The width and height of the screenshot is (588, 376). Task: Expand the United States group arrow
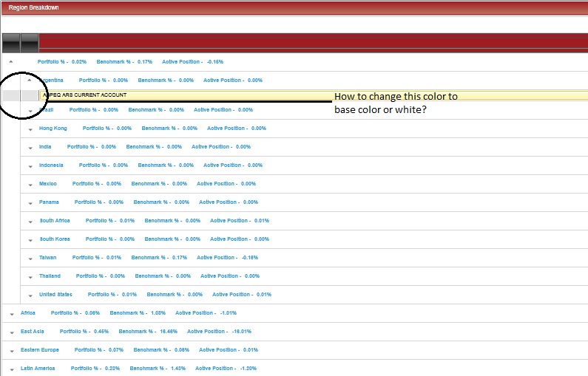[x=30, y=295]
